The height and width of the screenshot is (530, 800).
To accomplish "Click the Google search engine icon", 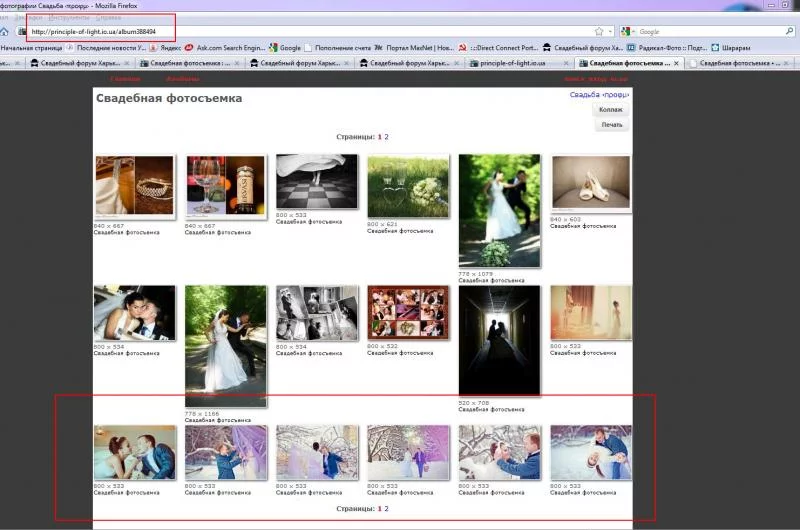I will [626, 32].
